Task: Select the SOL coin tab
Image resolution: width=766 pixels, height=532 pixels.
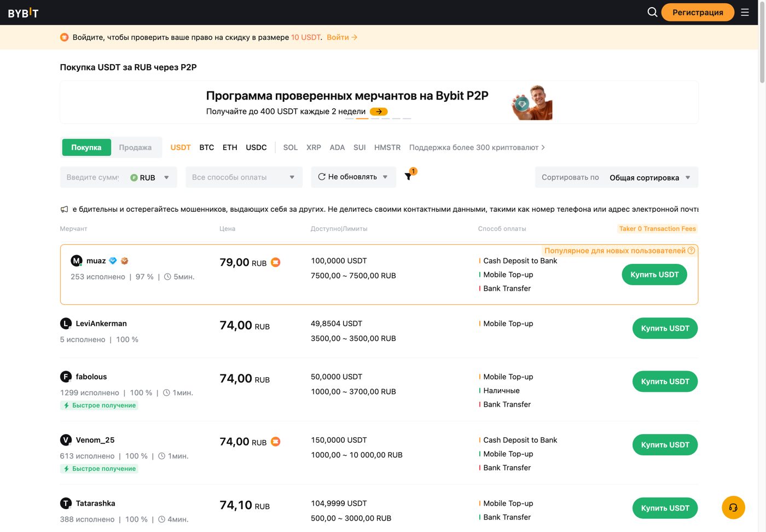Action: [x=291, y=147]
